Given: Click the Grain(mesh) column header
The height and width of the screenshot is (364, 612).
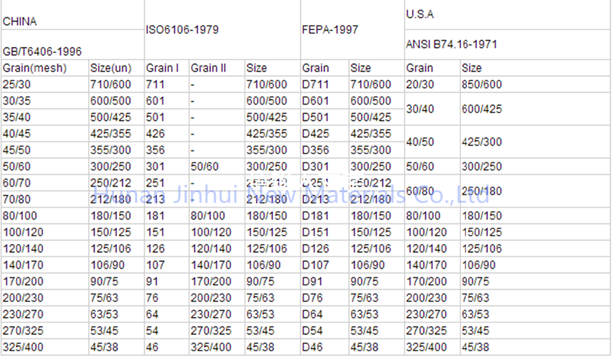Looking at the screenshot, I should coord(45,68).
